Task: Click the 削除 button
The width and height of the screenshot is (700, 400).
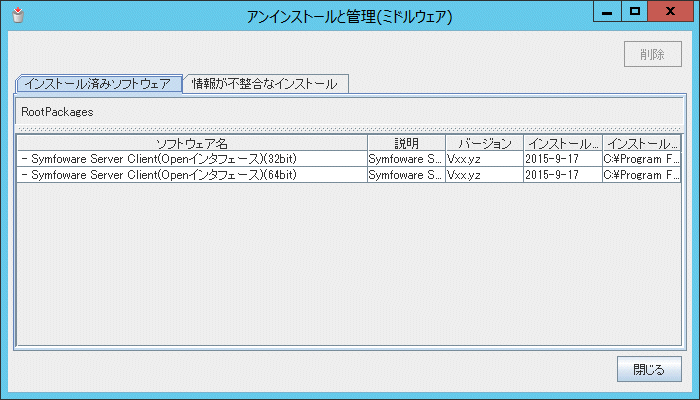Action: point(653,54)
